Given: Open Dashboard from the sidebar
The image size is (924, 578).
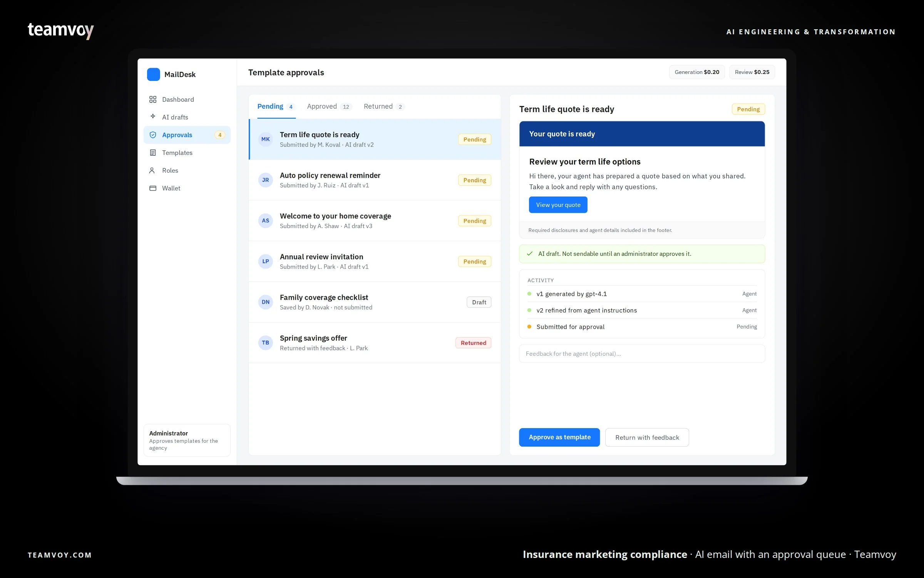Looking at the screenshot, I should coord(187,99).
